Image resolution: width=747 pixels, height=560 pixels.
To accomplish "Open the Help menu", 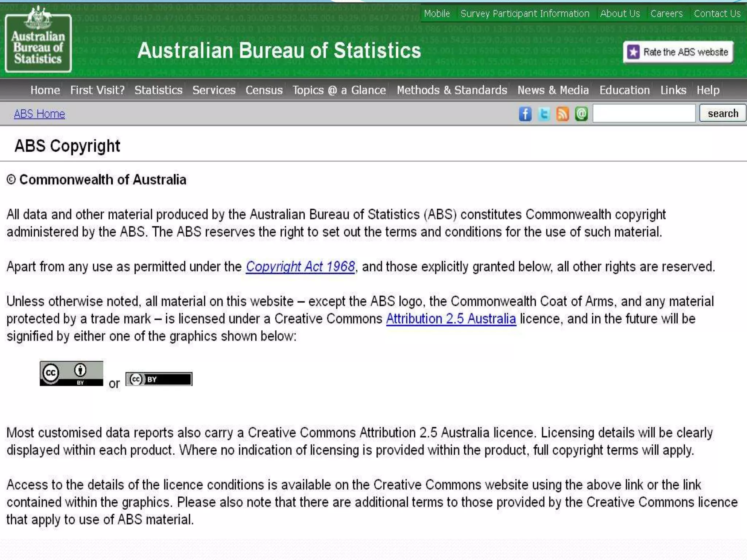I will click(x=708, y=90).
